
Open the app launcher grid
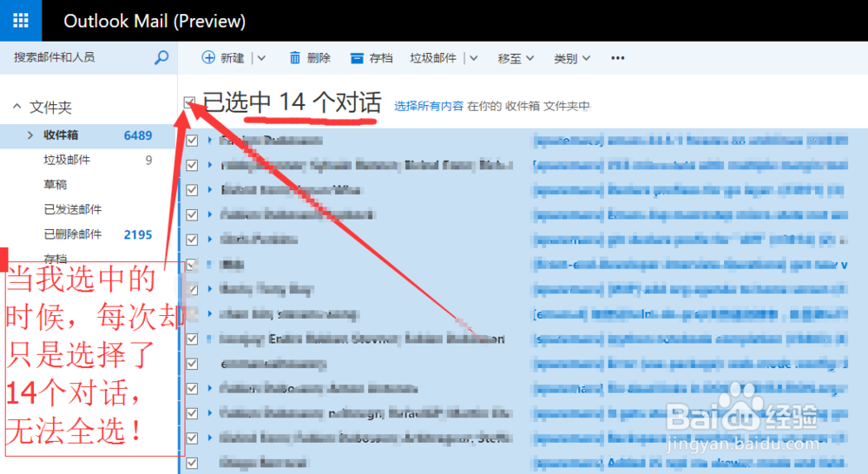coord(21,21)
